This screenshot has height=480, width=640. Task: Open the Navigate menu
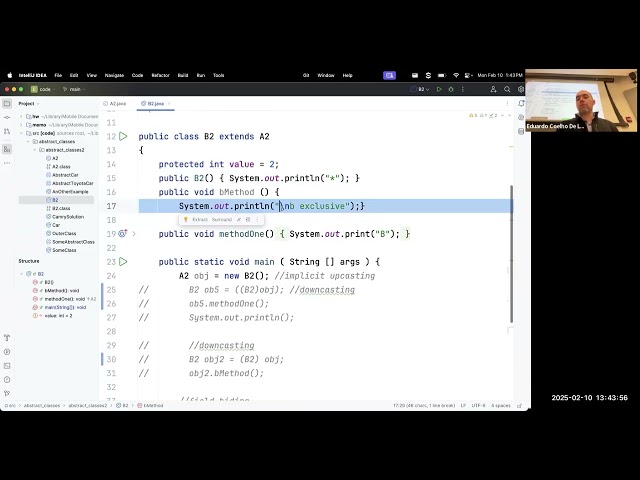pyautogui.click(x=114, y=75)
